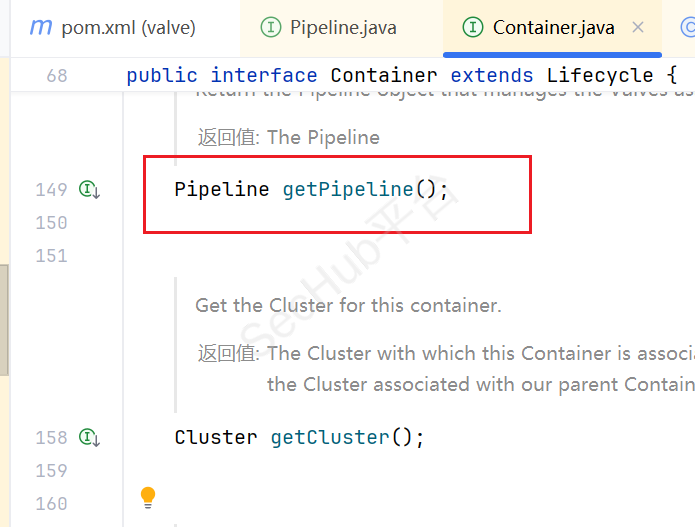695x527 pixels.
Task: Click the yellow light bulb quick-fix icon
Action: click(x=148, y=496)
